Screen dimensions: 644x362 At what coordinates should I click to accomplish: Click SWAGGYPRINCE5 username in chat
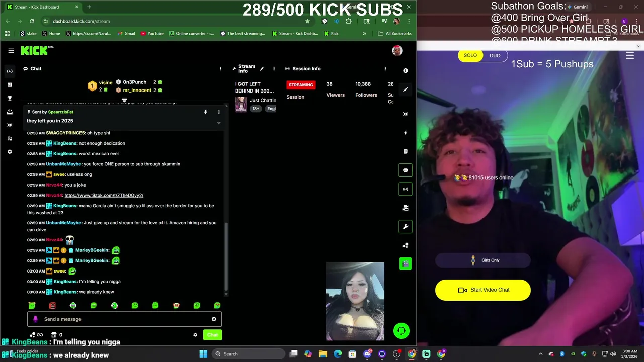point(65,133)
